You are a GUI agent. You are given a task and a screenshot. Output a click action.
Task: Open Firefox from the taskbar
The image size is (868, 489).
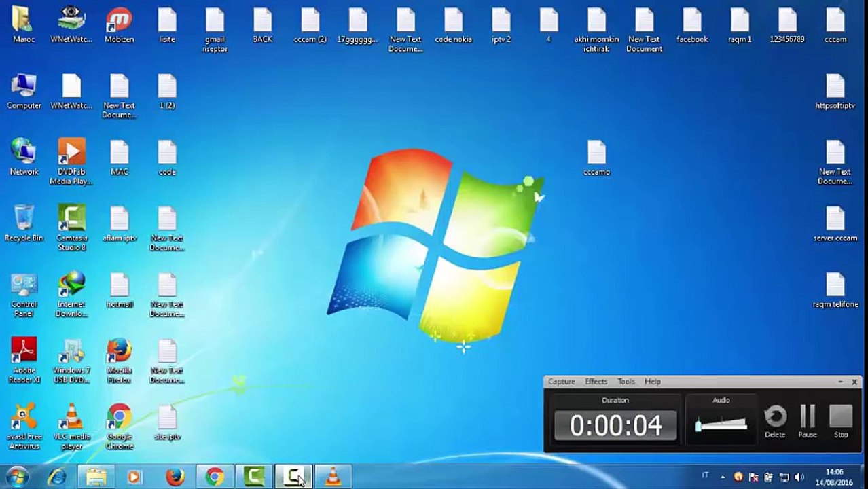(175, 477)
